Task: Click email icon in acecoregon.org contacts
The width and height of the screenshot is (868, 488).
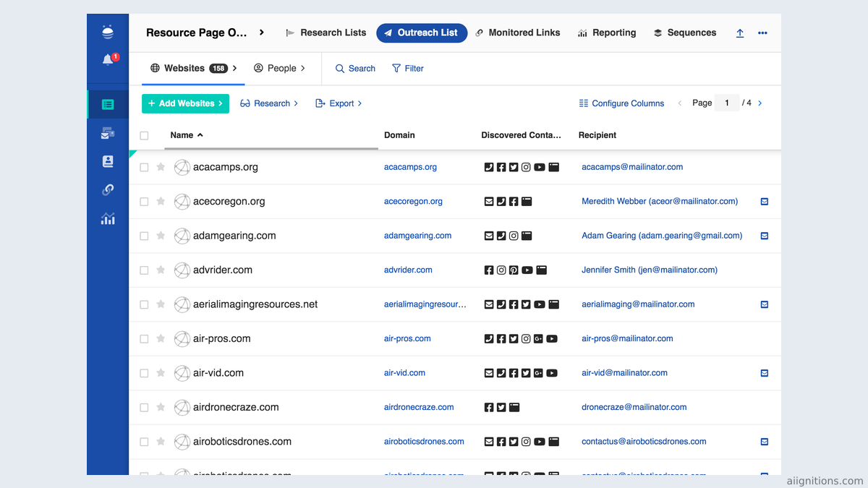Action: pos(489,202)
